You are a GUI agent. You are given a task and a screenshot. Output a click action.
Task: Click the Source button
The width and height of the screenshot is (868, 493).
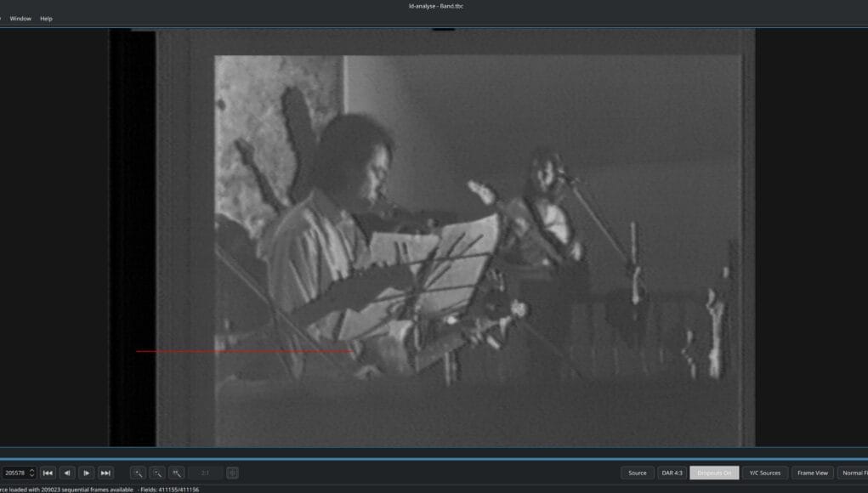click(x=637, y=473)
